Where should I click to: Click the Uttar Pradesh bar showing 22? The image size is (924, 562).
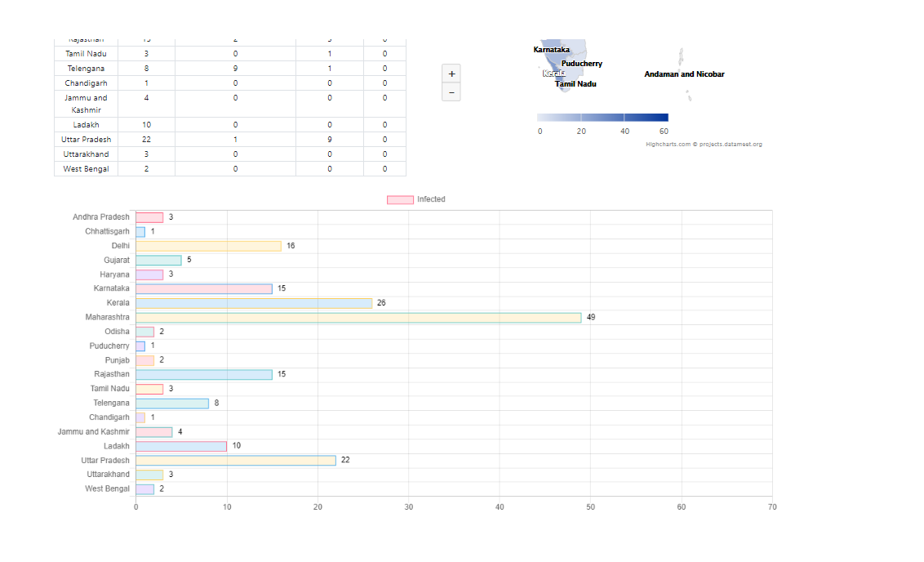236,461
